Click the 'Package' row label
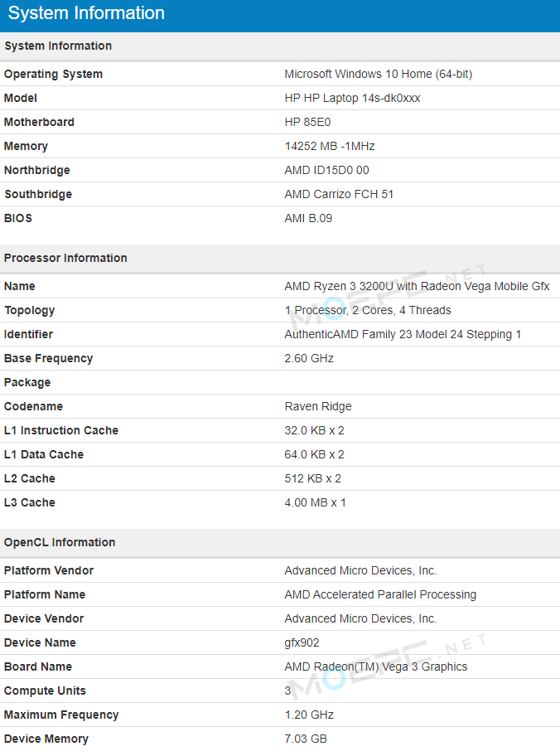560x756 pixels. pyautogui.click(x=27, y=382)
